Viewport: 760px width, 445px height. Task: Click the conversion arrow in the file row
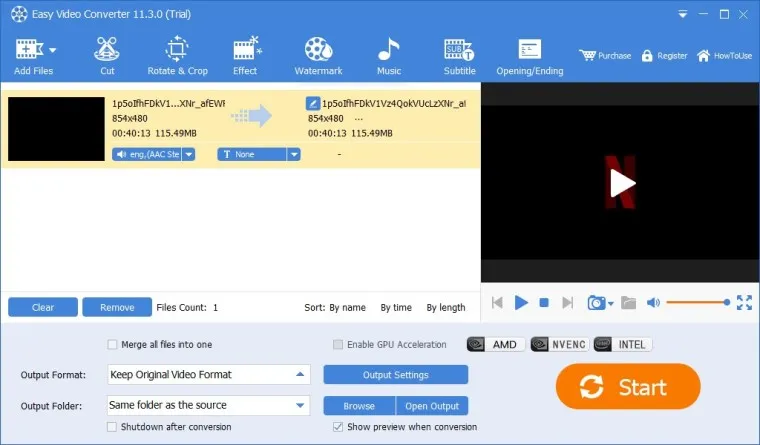pyautogui.click(x=252, y=116)
